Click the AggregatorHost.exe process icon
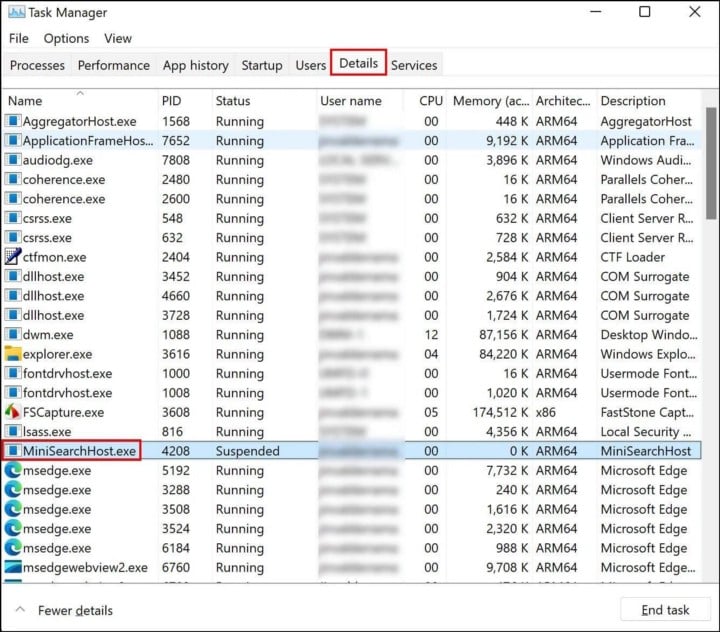Screen dimensions: 720x632 (13, 121)
